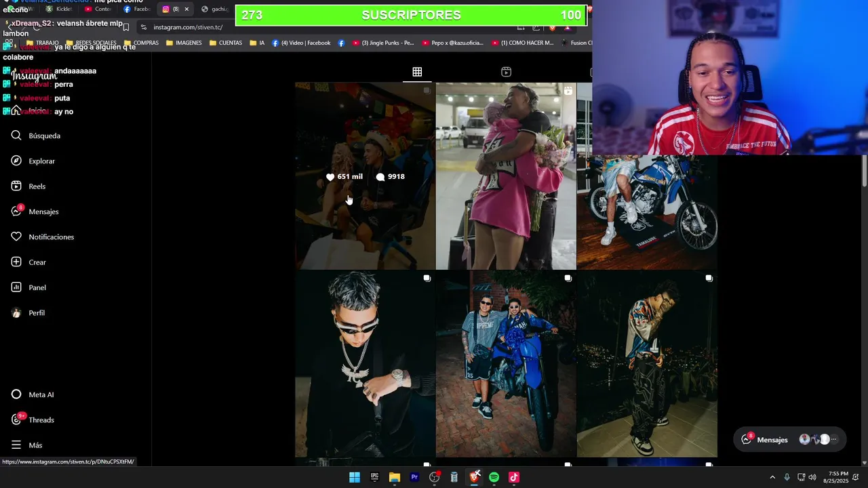This screenshot has width=868, height=488.
Task: Open the Panel dashboard icon
Action: 17,287
